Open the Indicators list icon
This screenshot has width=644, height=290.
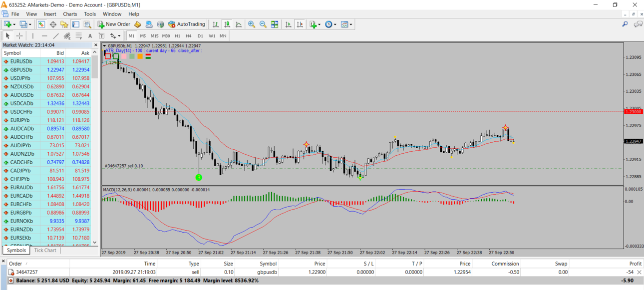tap(313, 24)
